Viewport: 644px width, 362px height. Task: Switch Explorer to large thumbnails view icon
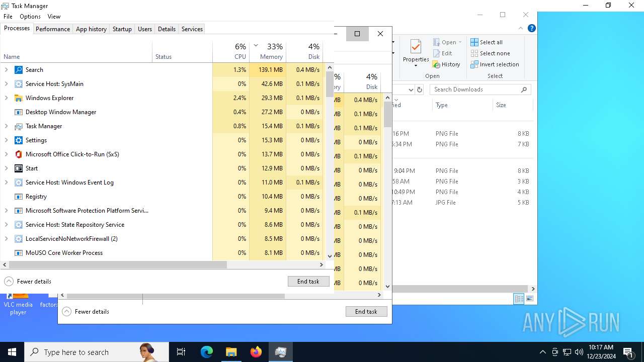point(529,299)
